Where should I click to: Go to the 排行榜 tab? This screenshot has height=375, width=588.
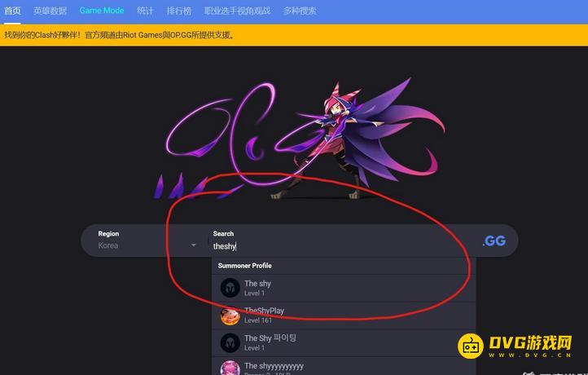pyautogui.click(x=179, y=11)
